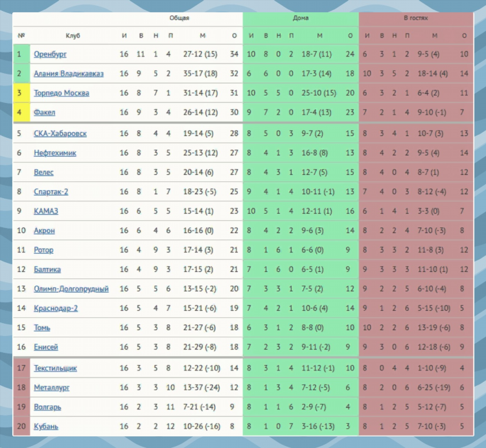Click the Клуб column header
Image resolution: width=486 pixels, height=448 pixels.
click(x=73, y=36)
